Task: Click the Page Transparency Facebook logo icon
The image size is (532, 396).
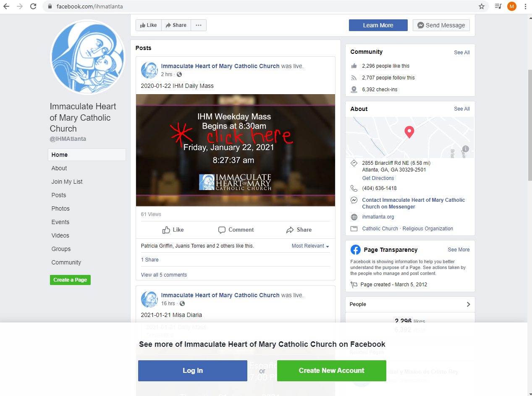Action: [x=356, y=250]
